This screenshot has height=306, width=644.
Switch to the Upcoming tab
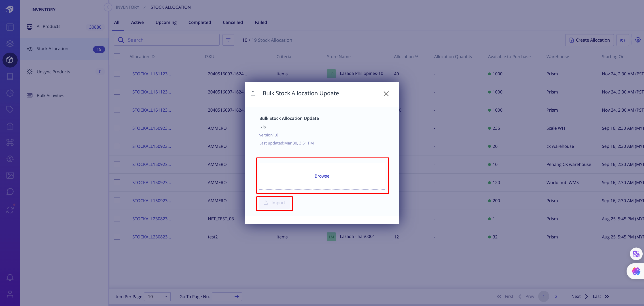(x=166, y=22)
